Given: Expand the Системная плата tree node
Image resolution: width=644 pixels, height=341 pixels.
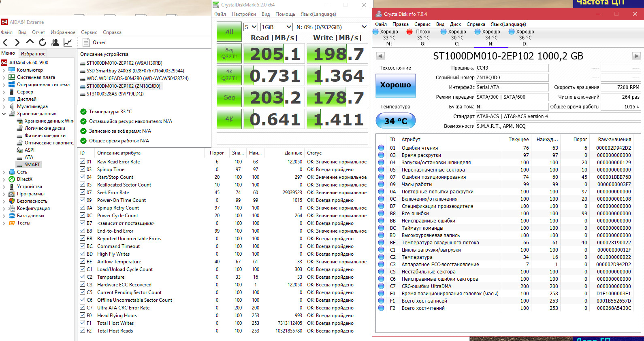Looking at the screenshot, I should click(4, 77).
